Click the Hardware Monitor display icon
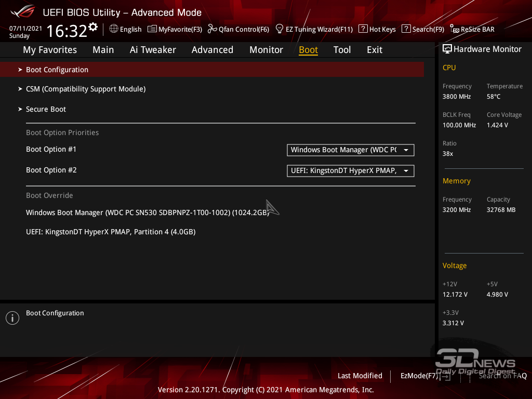Screen dimensions: 532x399 (x=447, y=49)
